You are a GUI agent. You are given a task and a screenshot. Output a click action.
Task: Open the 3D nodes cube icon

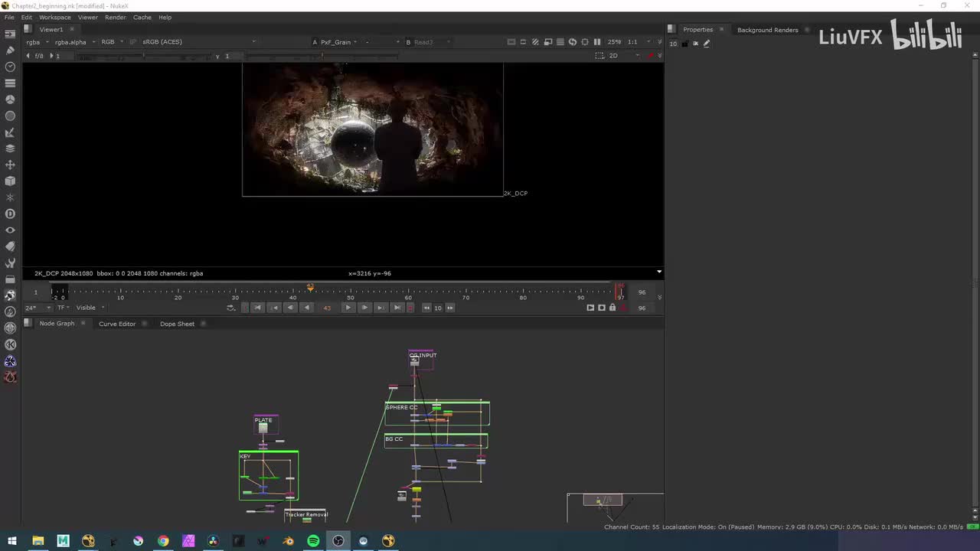click(x=10, y=181)
